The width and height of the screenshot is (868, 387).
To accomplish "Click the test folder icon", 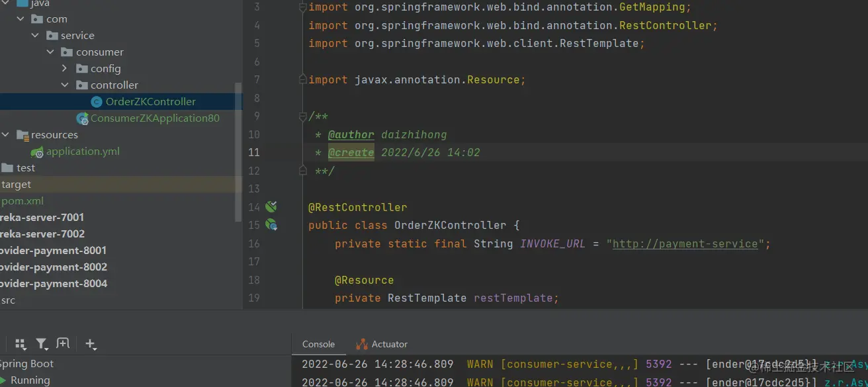I will (x=7, y=168).
